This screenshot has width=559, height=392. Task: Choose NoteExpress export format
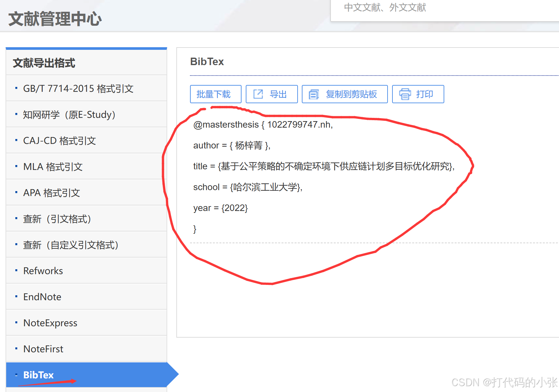pyautogui.click(x=86, y=323)
